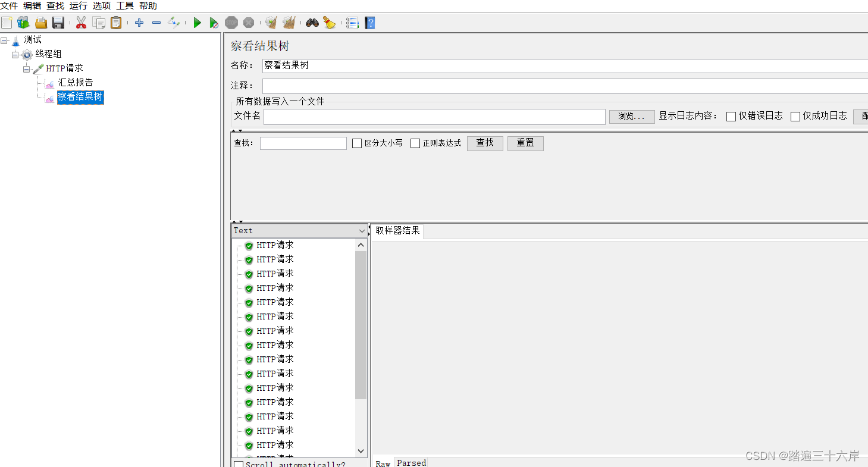Screen dimensions: 868x467
Task: Open the Text renderer dropdown
Action: 300,231
